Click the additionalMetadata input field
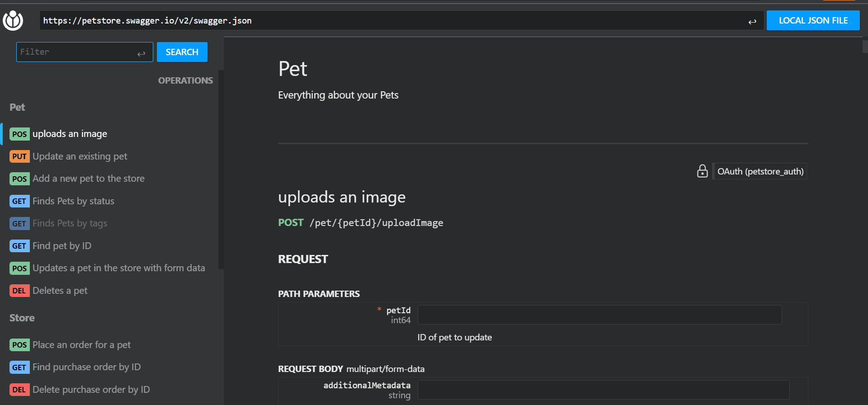Screen dimensions: 868x405 [604, 390]
